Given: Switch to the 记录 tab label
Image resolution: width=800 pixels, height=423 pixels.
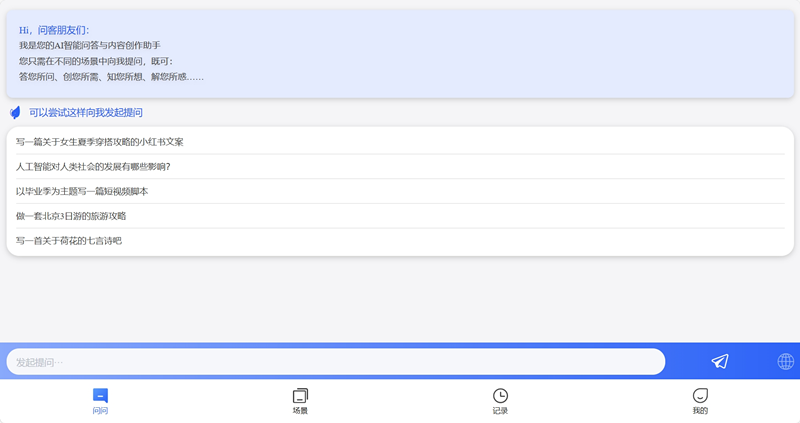Looking at the screenshot, I should pos(500,411).
